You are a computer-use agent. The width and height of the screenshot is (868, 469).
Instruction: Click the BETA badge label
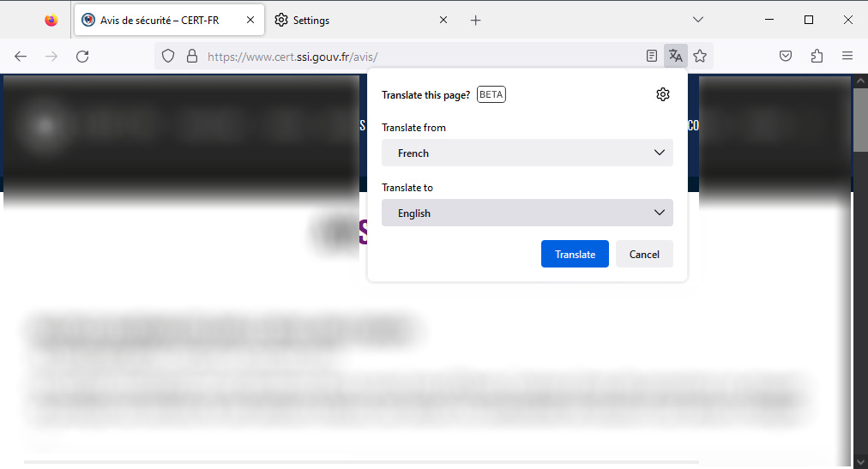[491, 94]
